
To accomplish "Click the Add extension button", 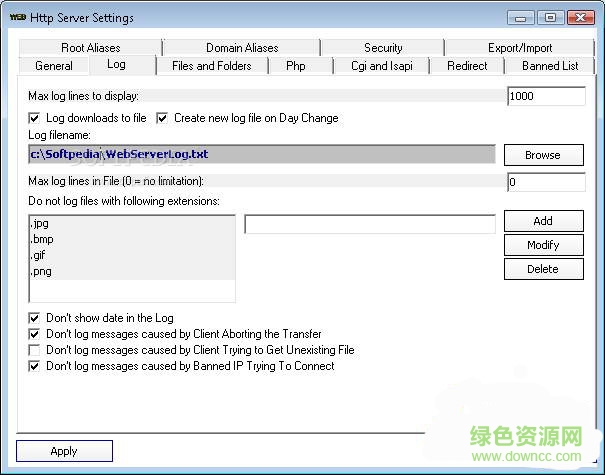I will coord(543,221).
